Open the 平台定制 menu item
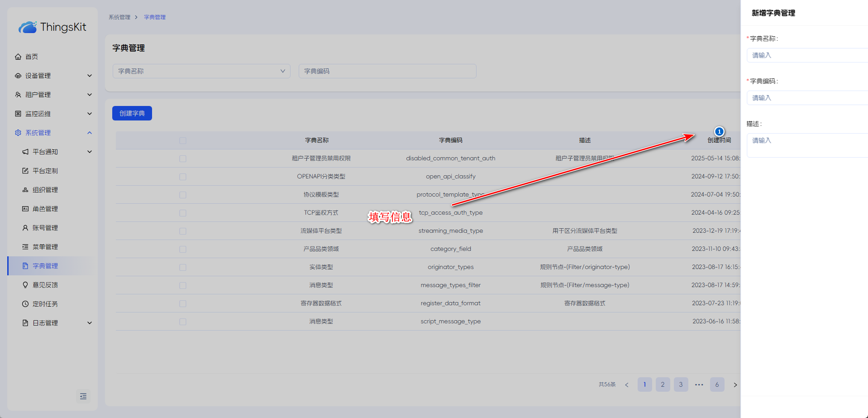Viewport: 868px width, 418px height. coord(45,171)
